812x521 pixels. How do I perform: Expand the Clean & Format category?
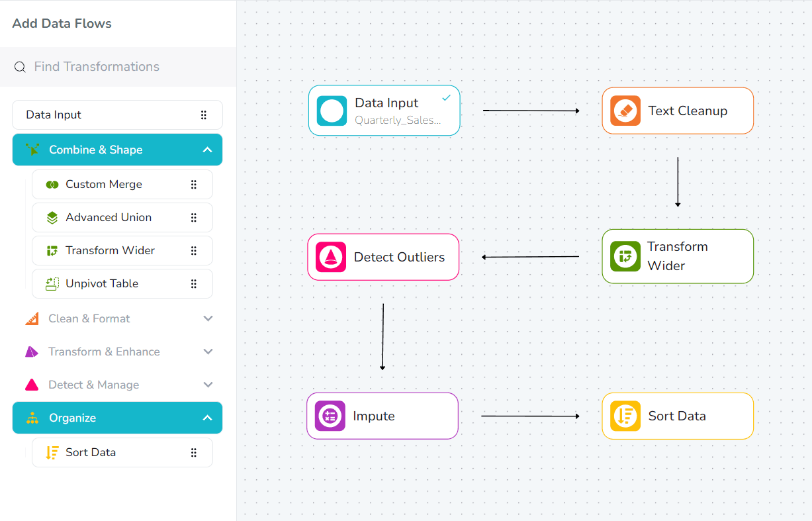tap(207, 318)
